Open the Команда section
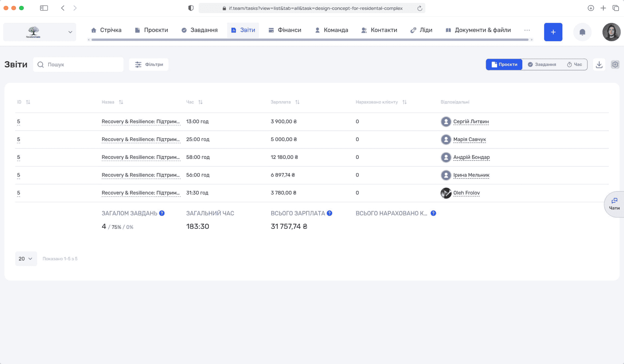 point(331,30)
